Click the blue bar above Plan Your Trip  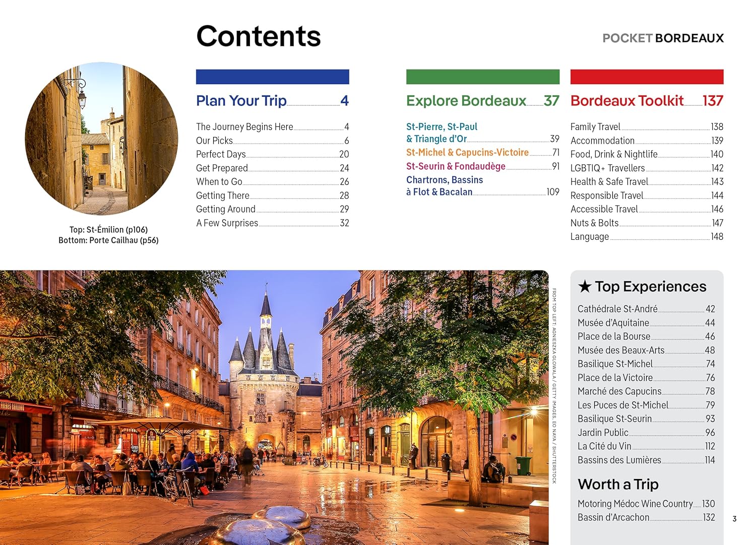(272, 77)
